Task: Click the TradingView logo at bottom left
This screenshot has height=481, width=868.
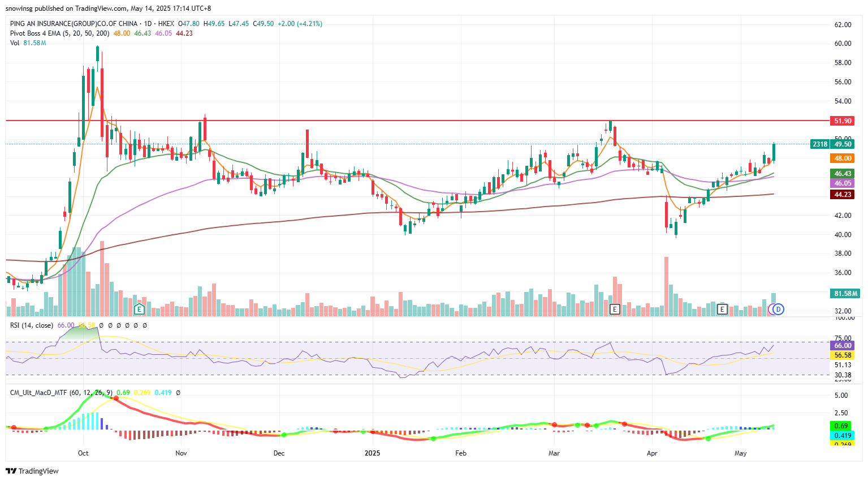Action: pyautogui.click(x=32, y=471)
